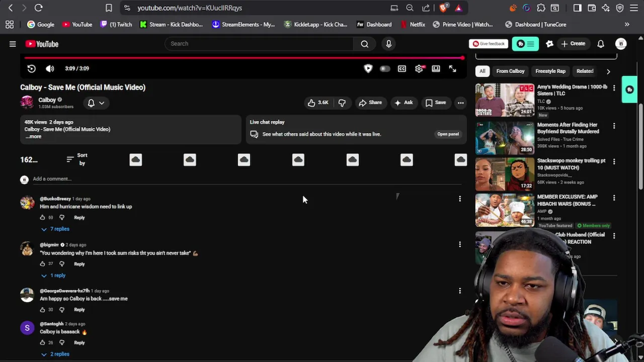This screenshot has width=644, height=362.
Task: Open the YouTube guide hamburger menu
Action: pyautogui.click(x=13, y=44)
